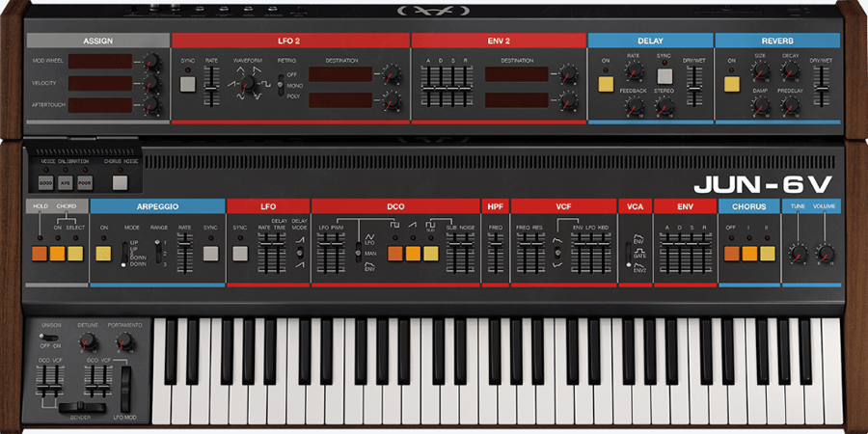Turn on the ARPEGGIO ON button

coord(103,254)
